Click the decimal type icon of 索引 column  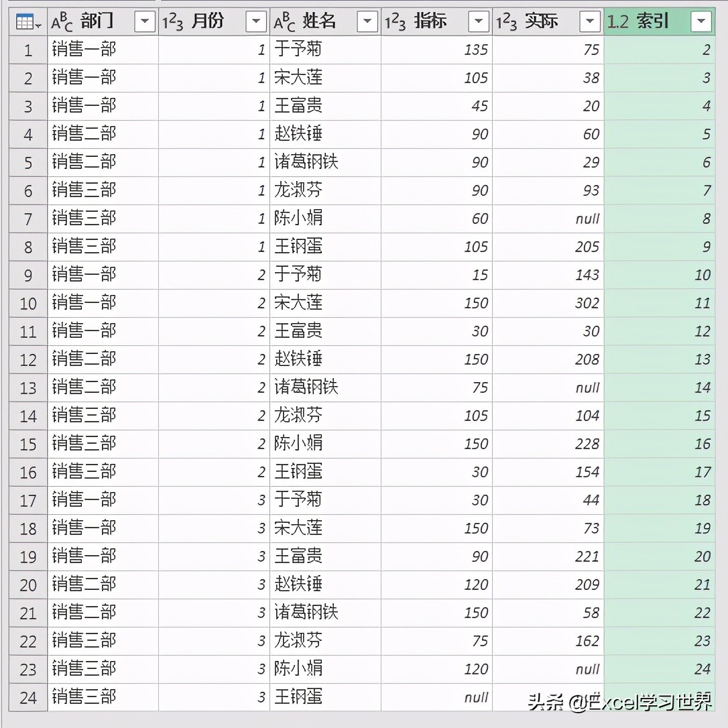coord(618,22)
